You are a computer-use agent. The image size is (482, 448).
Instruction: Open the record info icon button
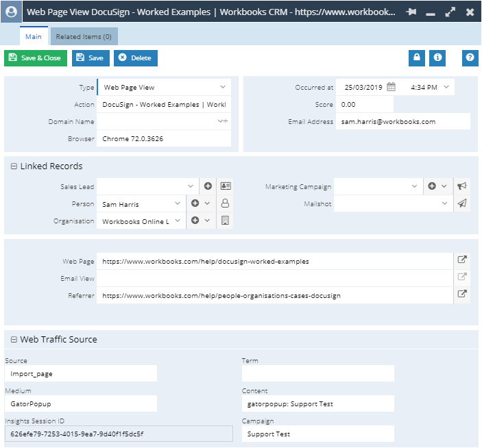(x=437, y=58)
